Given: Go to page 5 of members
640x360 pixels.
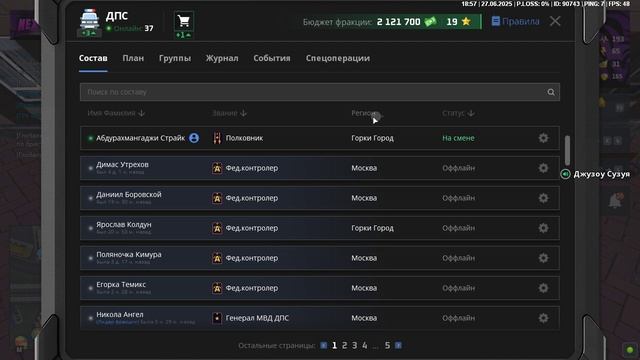Looking at the screenshot, I should point(387,346).
